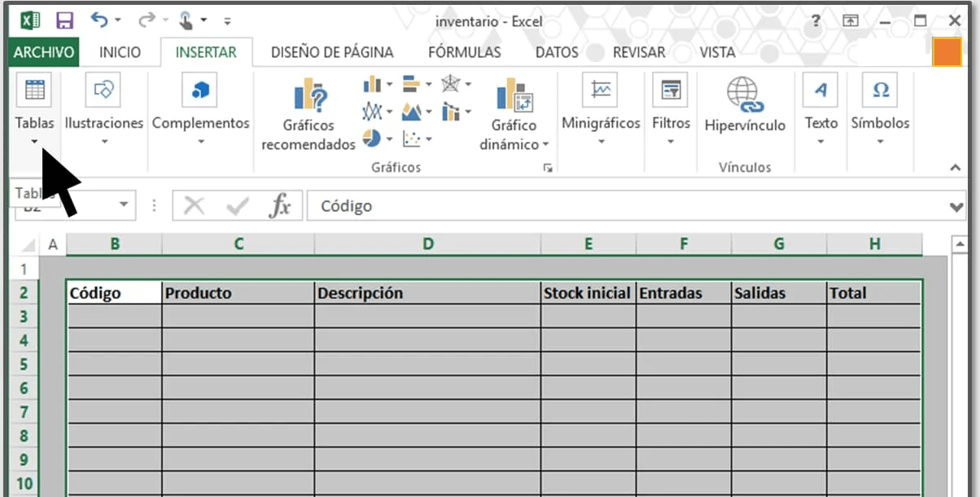
Task: Open the ARCHIVO menu
Action: (x=43, y=51)
